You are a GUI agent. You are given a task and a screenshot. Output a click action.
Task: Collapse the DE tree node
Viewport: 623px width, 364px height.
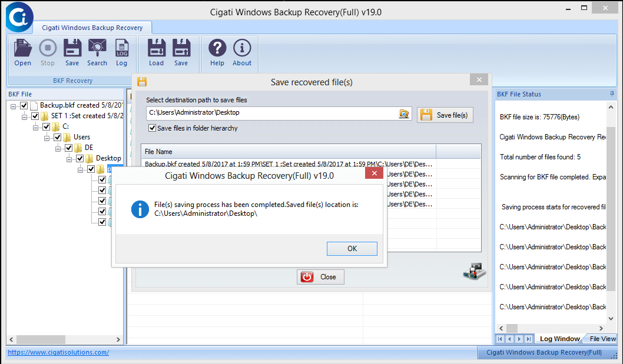pyautogui.click(x=58, y=148)
